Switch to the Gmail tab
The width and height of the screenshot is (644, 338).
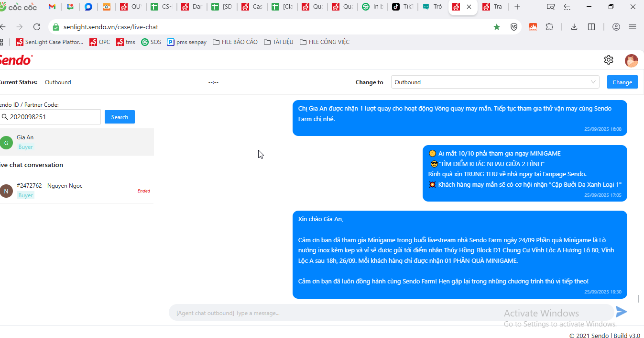point(52,7)
